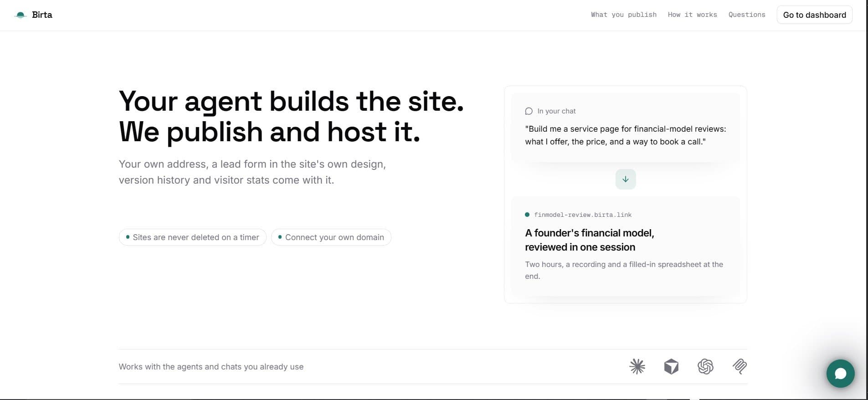Click the green status dot by site address
The width and height of the screenshot is (868, 400).
[527, 215]
